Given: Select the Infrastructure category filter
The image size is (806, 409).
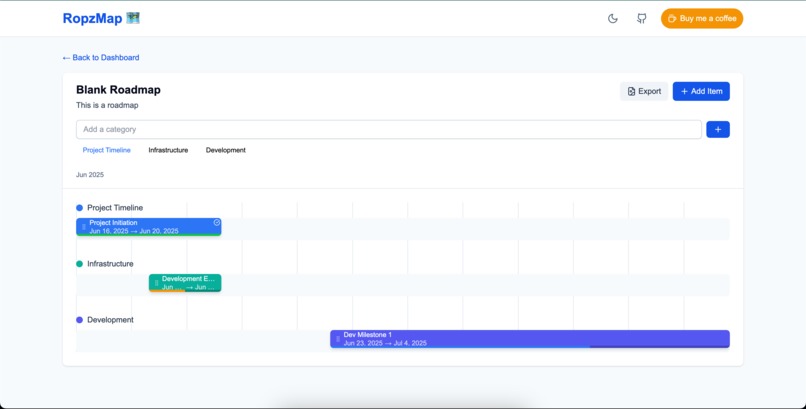Looking at the screenshot, I should (168, 150).
